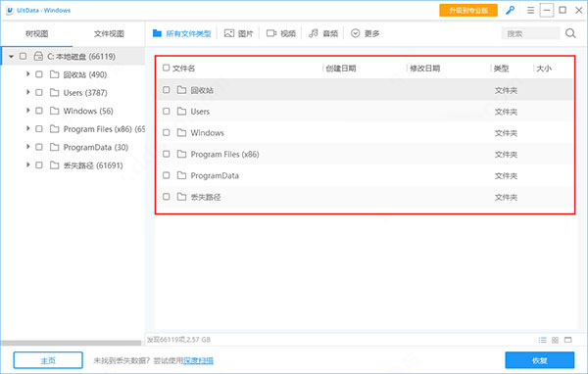Check the 回收站 (490) tree checkbox

(x=39, y=74)
